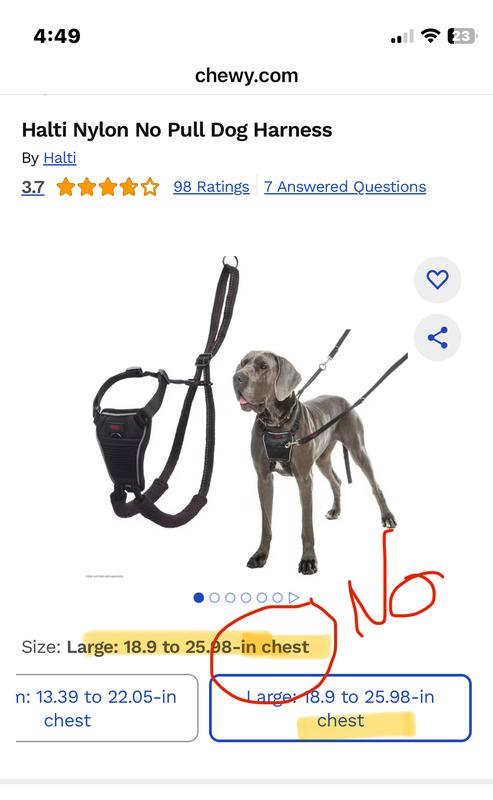Go to the second carousel image dot

[215, 597]
